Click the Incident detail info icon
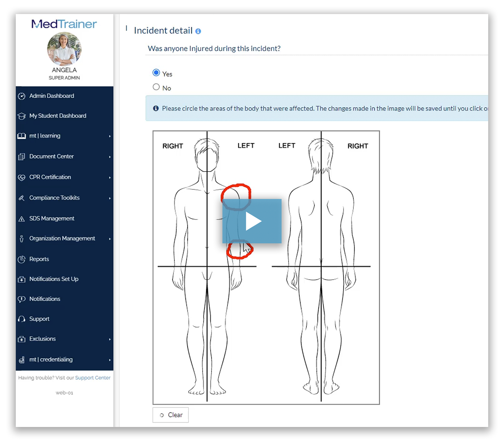 [x=198, y=31]
